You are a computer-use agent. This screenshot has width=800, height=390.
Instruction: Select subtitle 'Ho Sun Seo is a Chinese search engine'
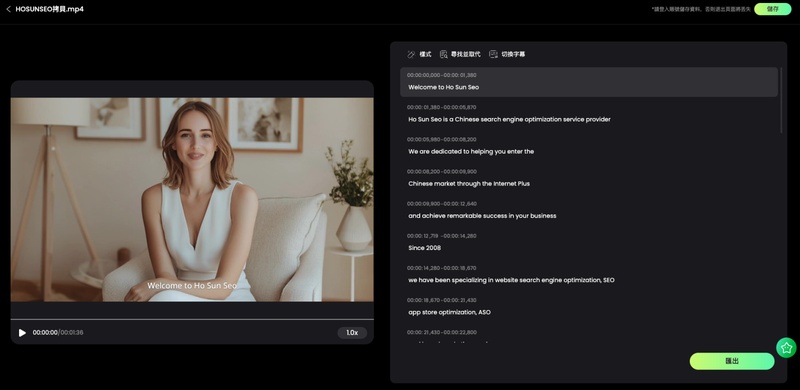(x=509, y=119)
